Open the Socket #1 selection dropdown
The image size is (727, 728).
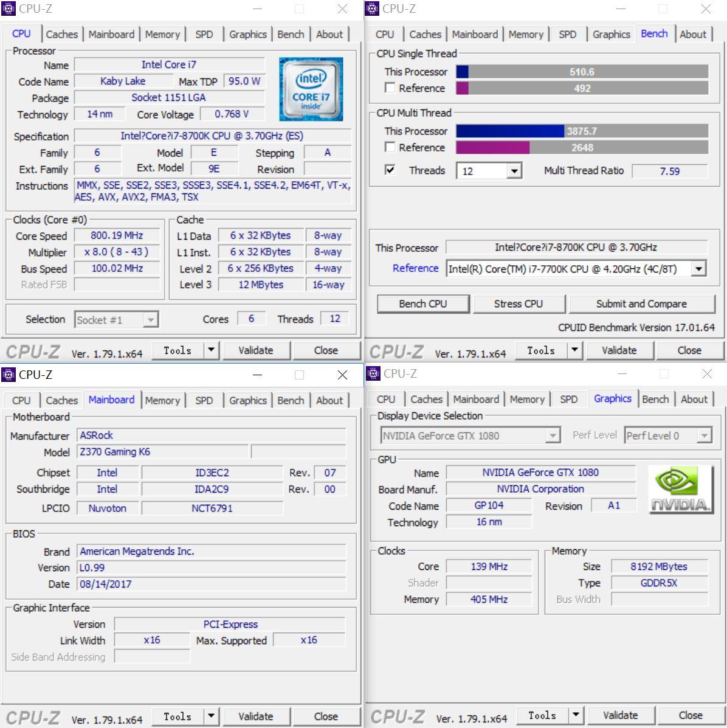pyautogui.click(x=150, y=320)
